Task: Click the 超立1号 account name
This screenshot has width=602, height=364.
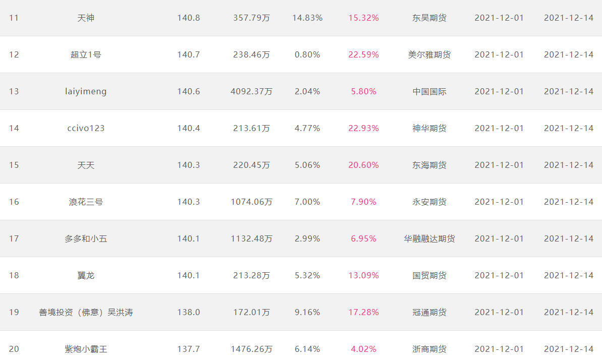Action: [86, 55]
